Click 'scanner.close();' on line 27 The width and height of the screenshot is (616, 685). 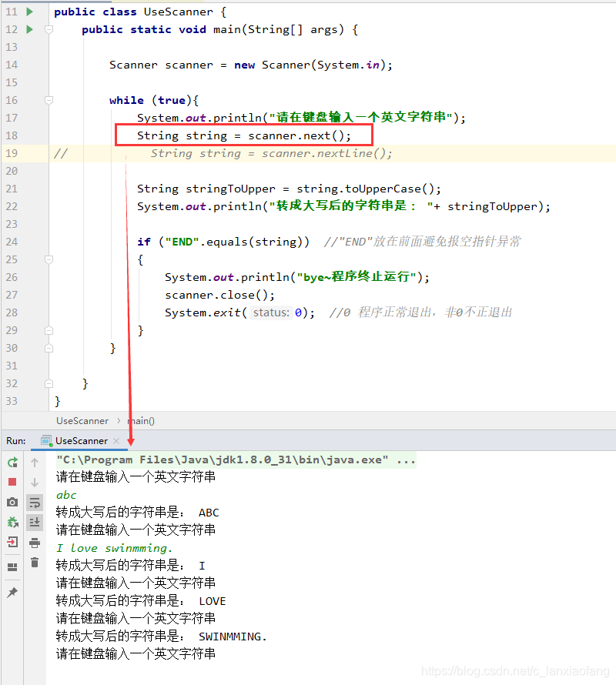pos(220,295)
